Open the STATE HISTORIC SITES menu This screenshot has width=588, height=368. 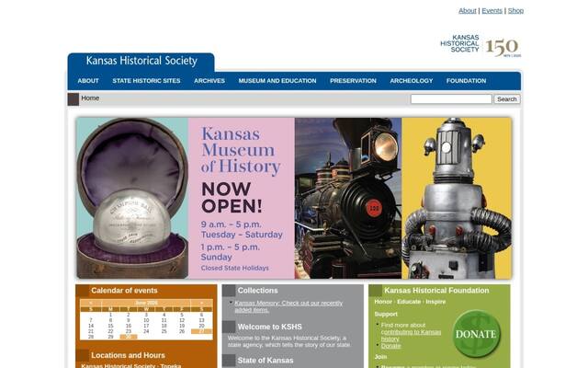coord(146,81)
